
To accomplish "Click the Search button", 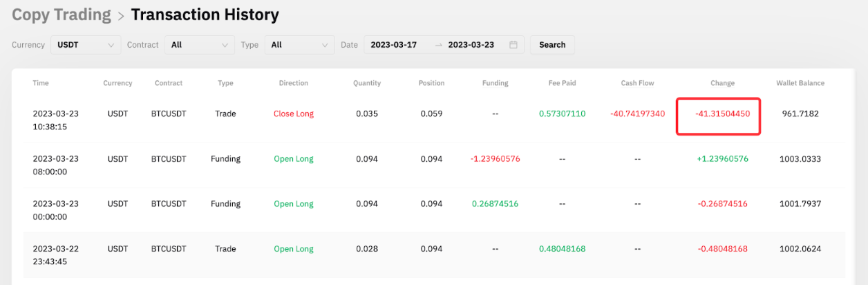I will click(x=551, y=45).
